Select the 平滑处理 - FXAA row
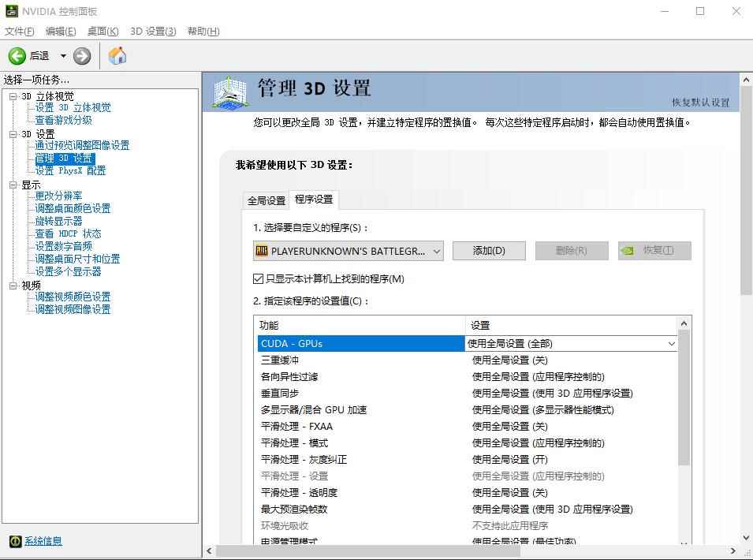Viewport: 753px width, 560px height. pos(468,427)
